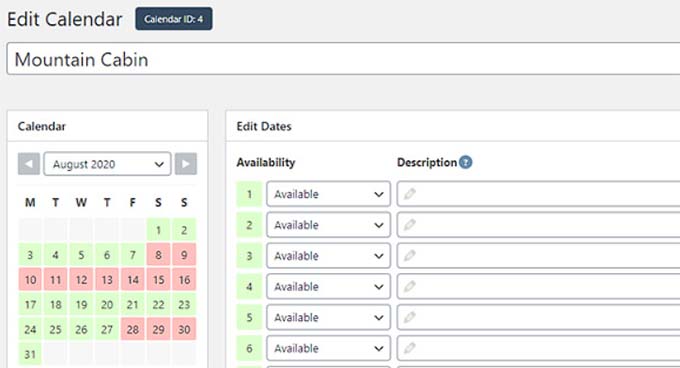Select August 21 in the calendar
This screenshot has height=368, width=680.
pos(133,304)
